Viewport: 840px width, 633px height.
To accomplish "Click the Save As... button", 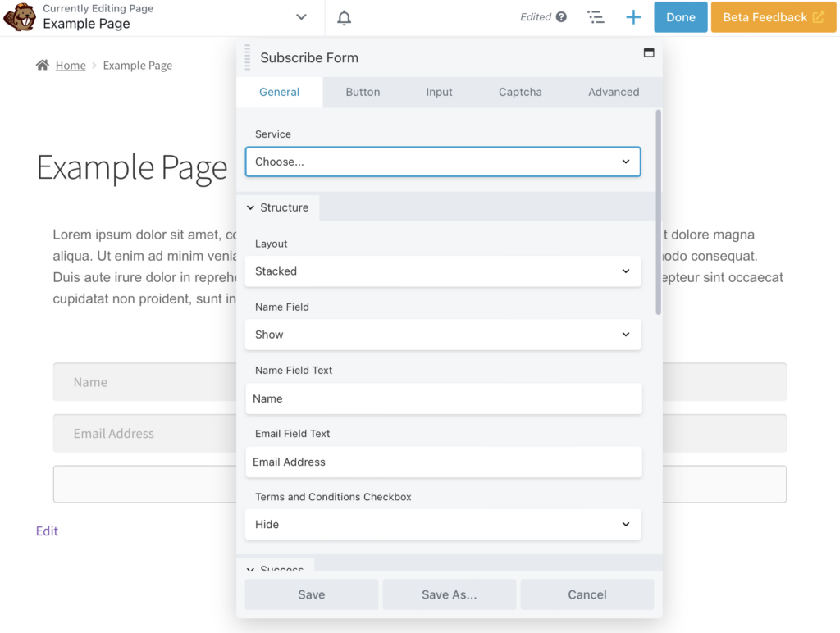I will click(449, 594).
